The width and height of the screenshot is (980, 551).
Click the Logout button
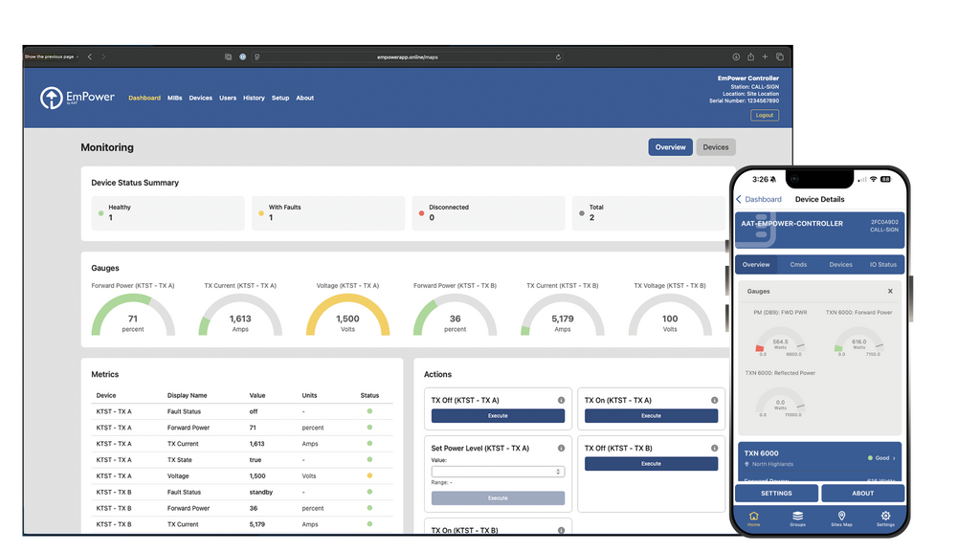click(x=765, y=116)
